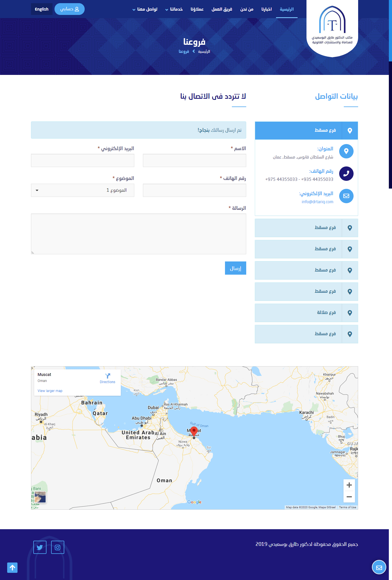Switch language with English button

pyautogui.click(x=42, y=9)
